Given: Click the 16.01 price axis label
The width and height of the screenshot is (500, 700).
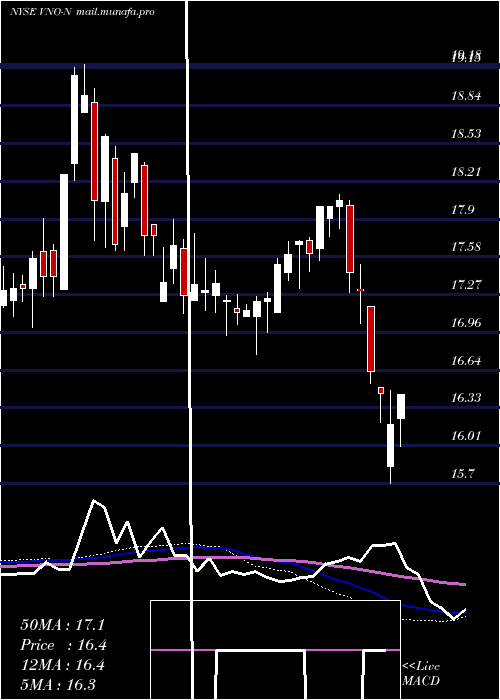Looking at the screenshot, I should coord(466,435).
